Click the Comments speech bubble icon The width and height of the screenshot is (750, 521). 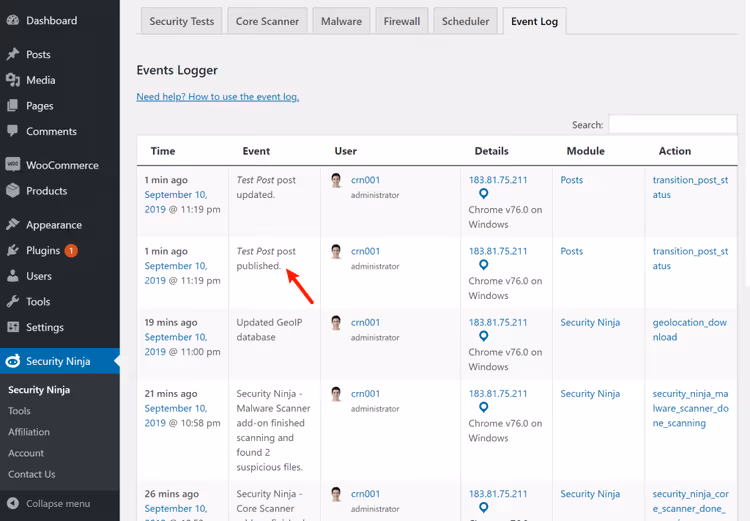click(13, 131)
